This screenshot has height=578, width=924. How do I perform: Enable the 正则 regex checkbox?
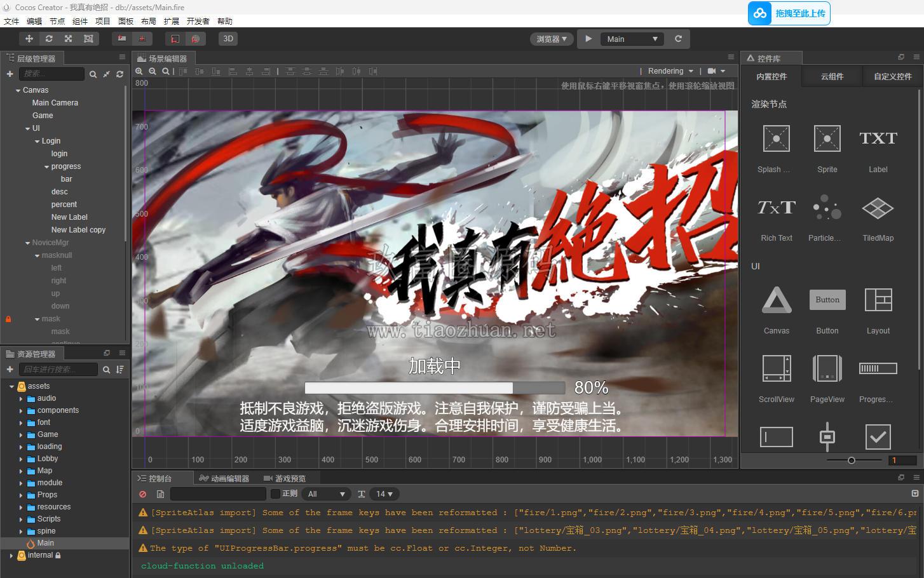pyautogui.click(x=275, y=494)
